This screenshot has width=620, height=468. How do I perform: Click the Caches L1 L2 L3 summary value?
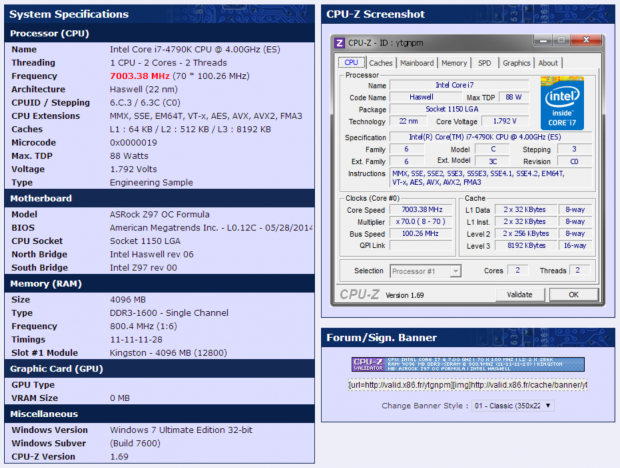(x=190, y=129)
